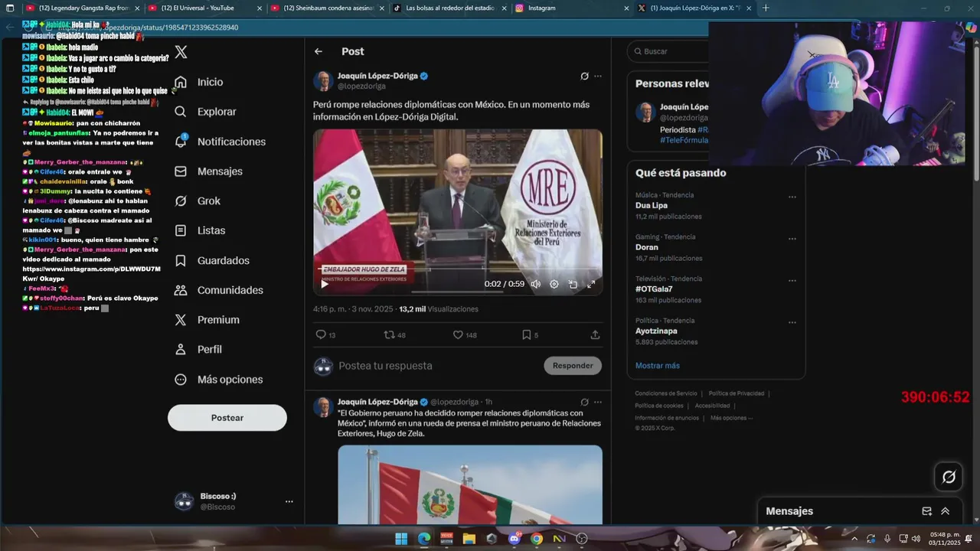980x551 pixels.
Task: Open video settings gear
Action: pyautogui.click(x=554, y=284)
